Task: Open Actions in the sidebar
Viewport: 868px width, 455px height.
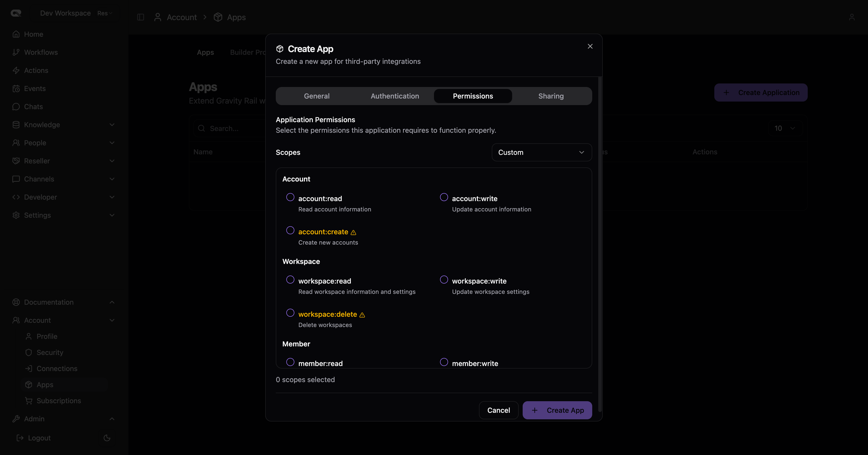Action: tap(36, 70)
